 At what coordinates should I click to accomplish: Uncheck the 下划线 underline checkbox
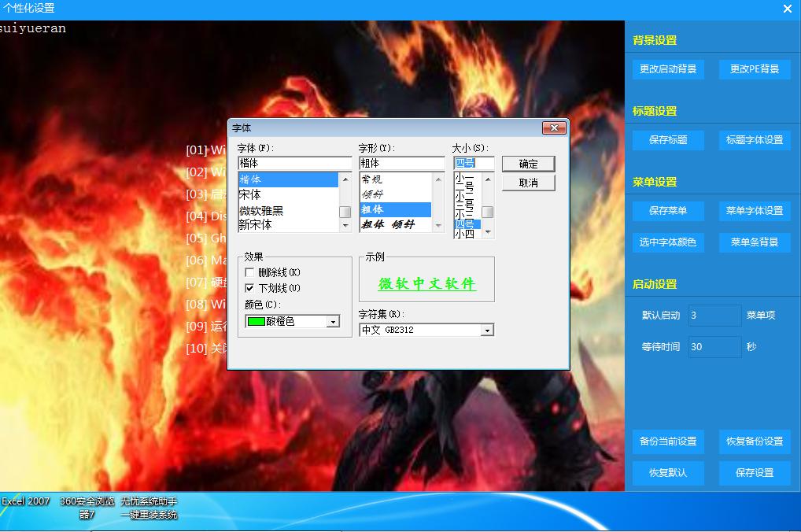[x=249, y=288]
